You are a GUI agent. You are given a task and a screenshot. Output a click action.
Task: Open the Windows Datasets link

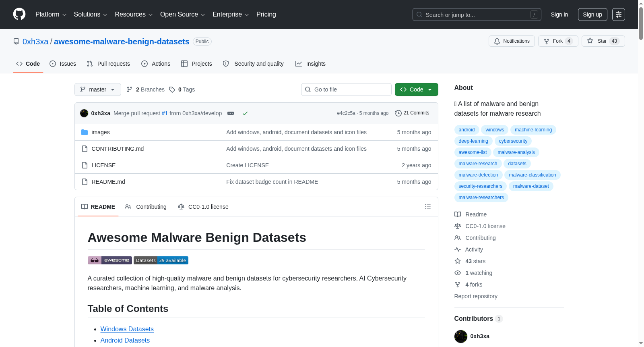(127, 329)
